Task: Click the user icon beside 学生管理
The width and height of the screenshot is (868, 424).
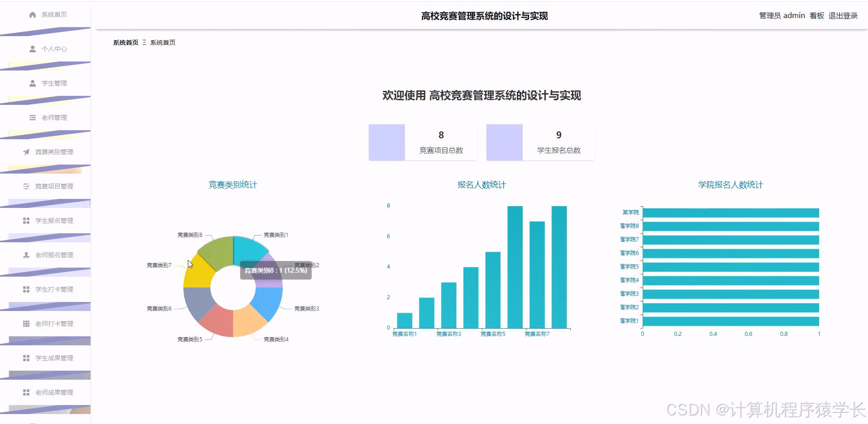Action: (x=33, y=83)
